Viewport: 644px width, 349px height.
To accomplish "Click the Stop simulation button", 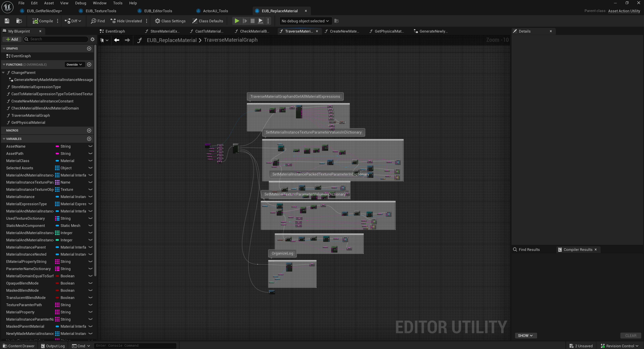I will click(x=252, y=21).
